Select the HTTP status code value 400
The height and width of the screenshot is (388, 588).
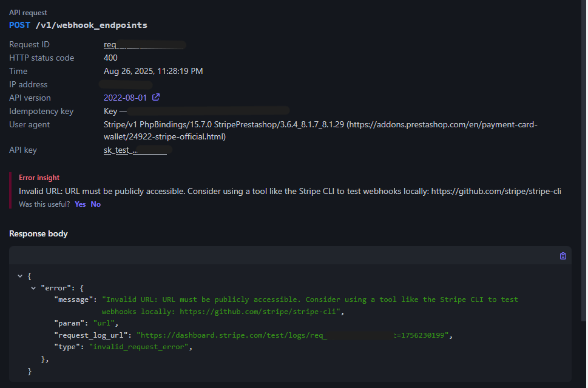click(110, 58)
